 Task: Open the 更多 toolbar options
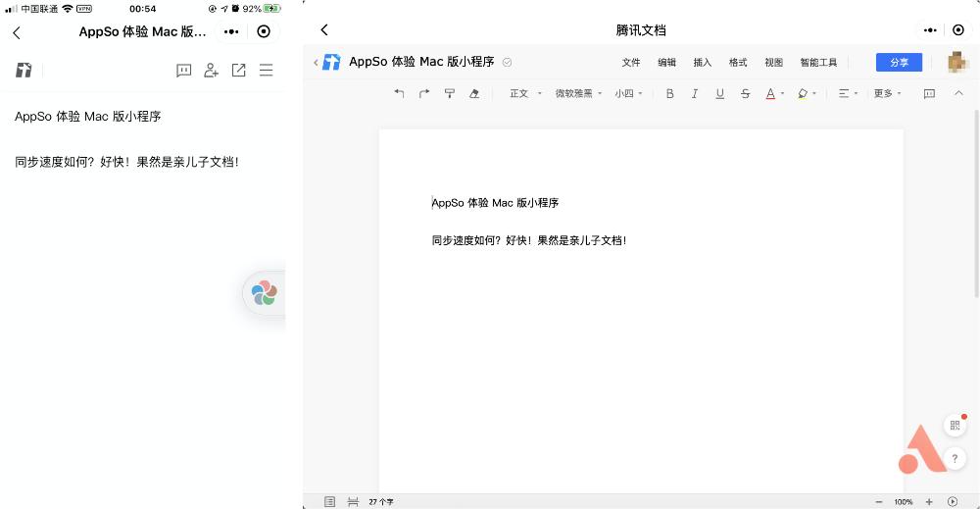click(x=887, y=94)
